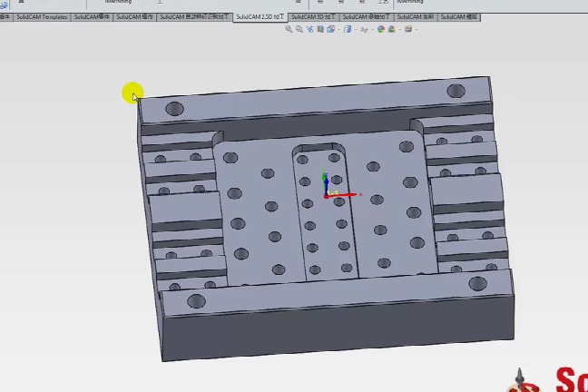The width and height of the screenshot is (588, 392).
Task: Click the Display Style box icon
Action: (x=348, y=29)
